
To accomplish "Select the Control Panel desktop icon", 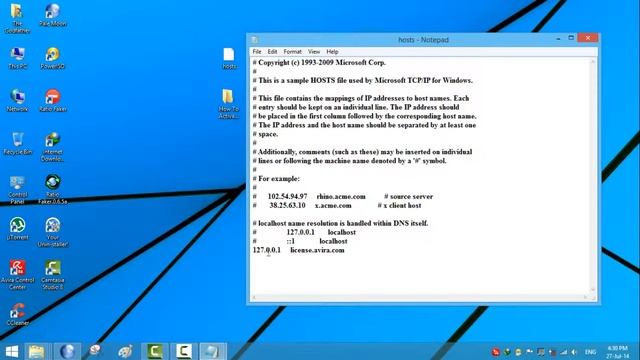I will click(x=17, y=190).
